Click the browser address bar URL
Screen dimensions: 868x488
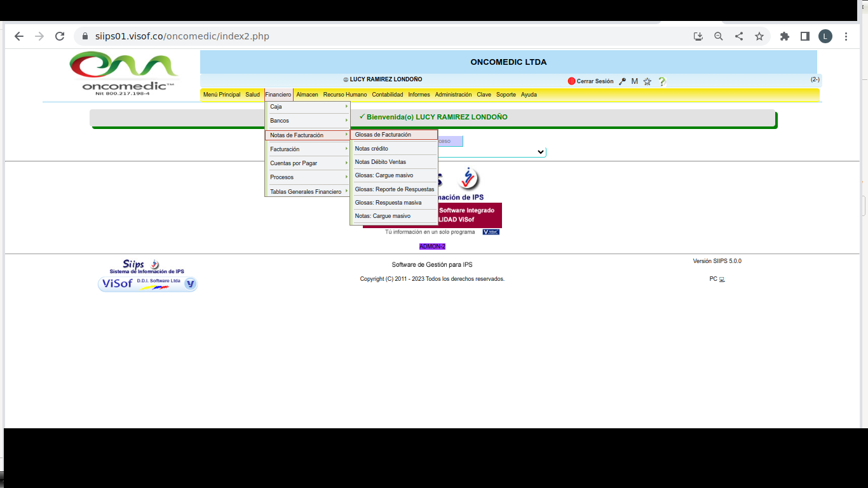pyautogui.click(x=182, y=36)
